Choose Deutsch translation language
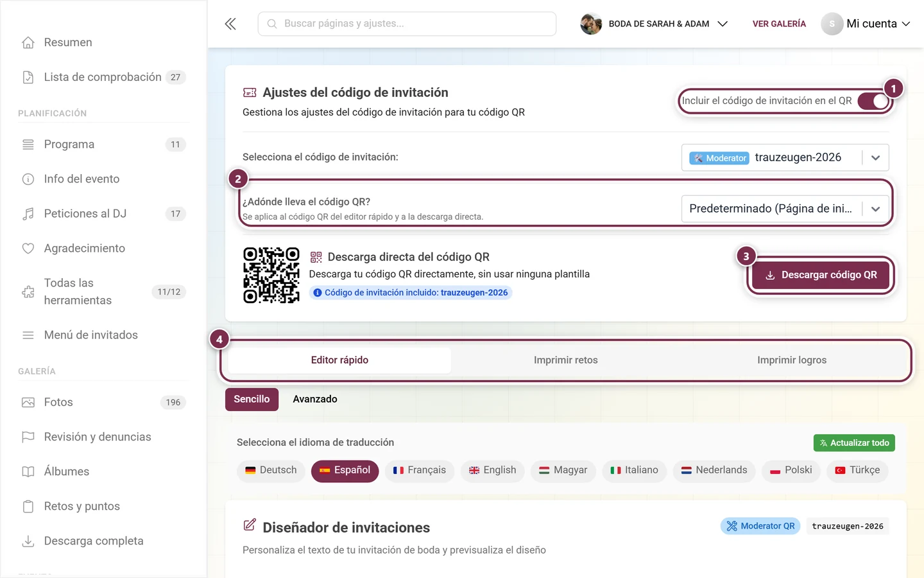924x578 pixels. [271, 471]
